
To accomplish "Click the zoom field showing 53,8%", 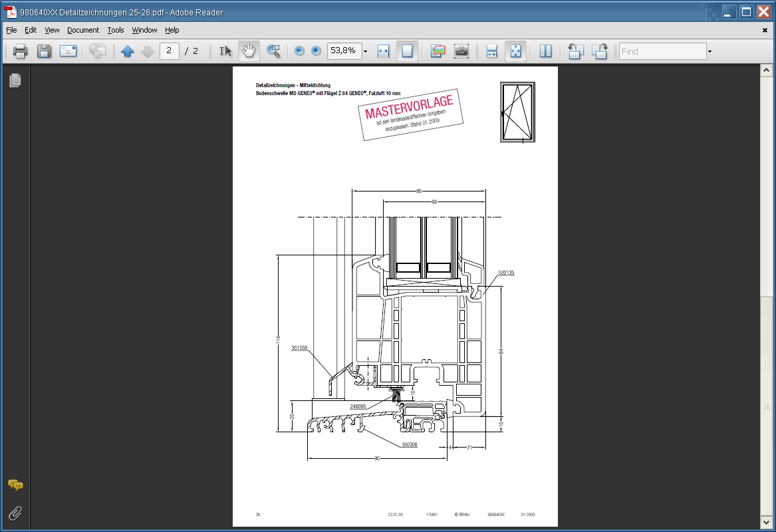I will pos(344,51).
